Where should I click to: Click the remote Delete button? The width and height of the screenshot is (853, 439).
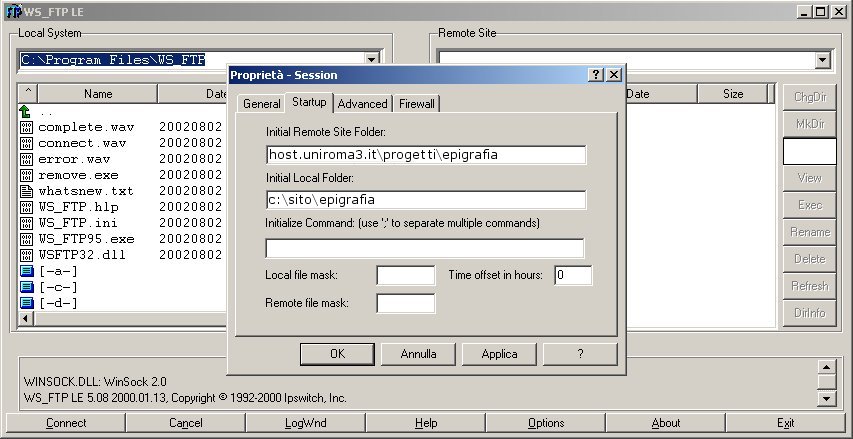[x=809, y=259]
